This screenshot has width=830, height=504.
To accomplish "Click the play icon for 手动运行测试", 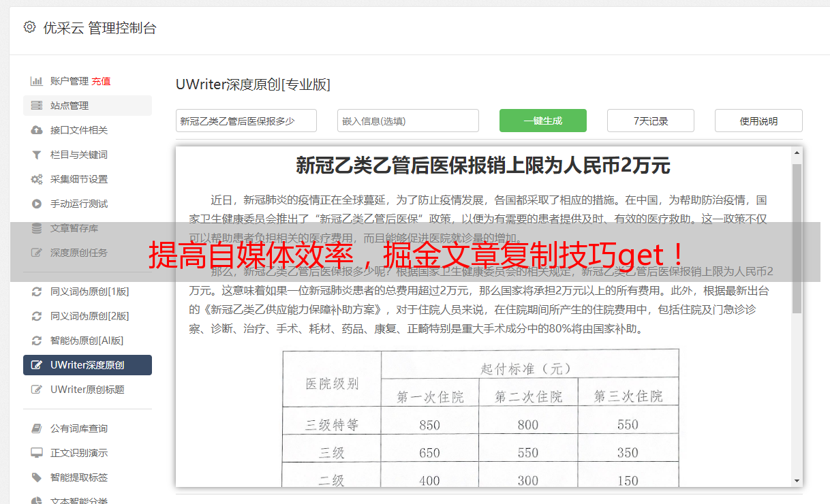I will (37, 204).
